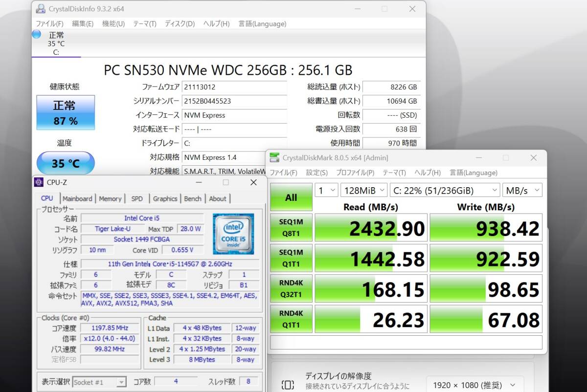Viewport: 587px width, 392px height.
Task: Open the C: 22% drive selection dropdown
Action: click(445, 190)
